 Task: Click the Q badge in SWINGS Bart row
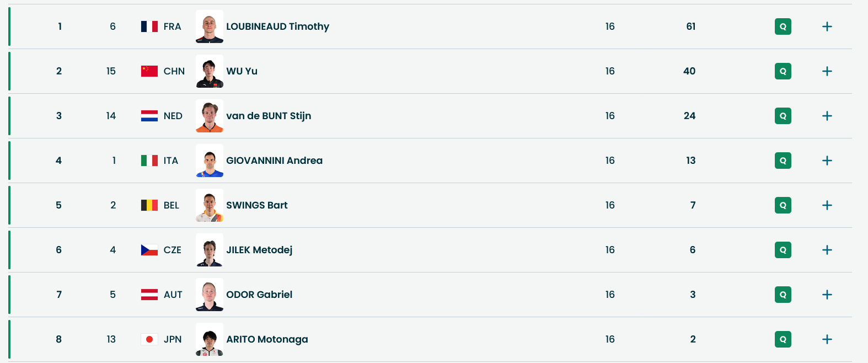click(783, 205)
